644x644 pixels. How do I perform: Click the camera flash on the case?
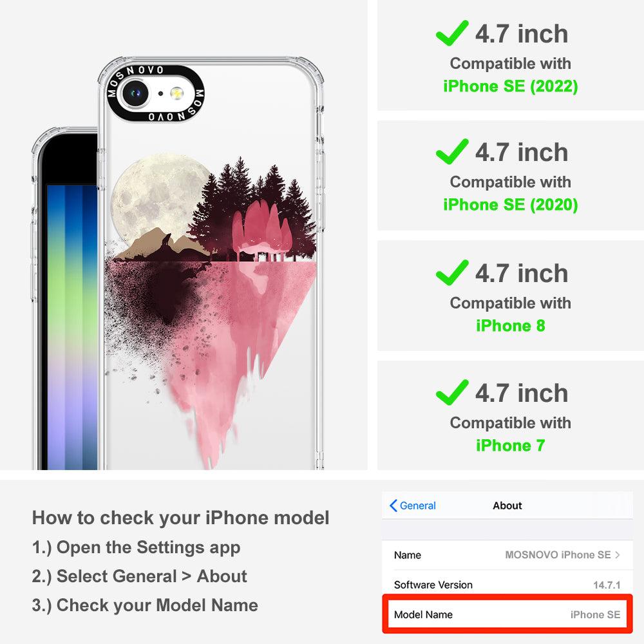tap(177, 93)
